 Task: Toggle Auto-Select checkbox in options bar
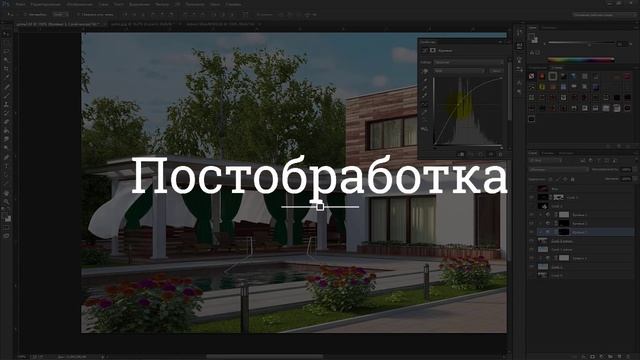(25, 14)
